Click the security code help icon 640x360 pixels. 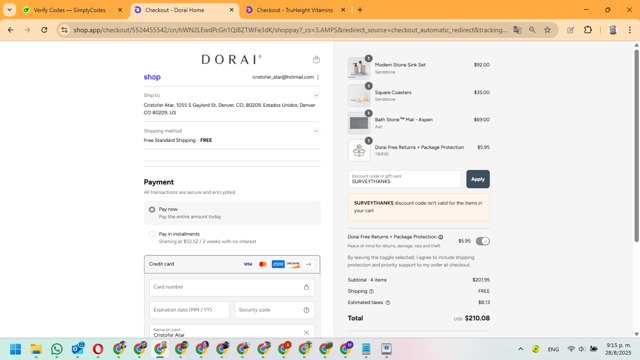click(x=307, y=310)
